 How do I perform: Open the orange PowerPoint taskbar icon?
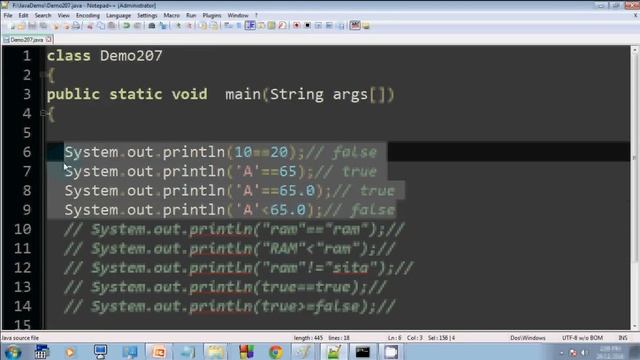[x=158, y=352]
